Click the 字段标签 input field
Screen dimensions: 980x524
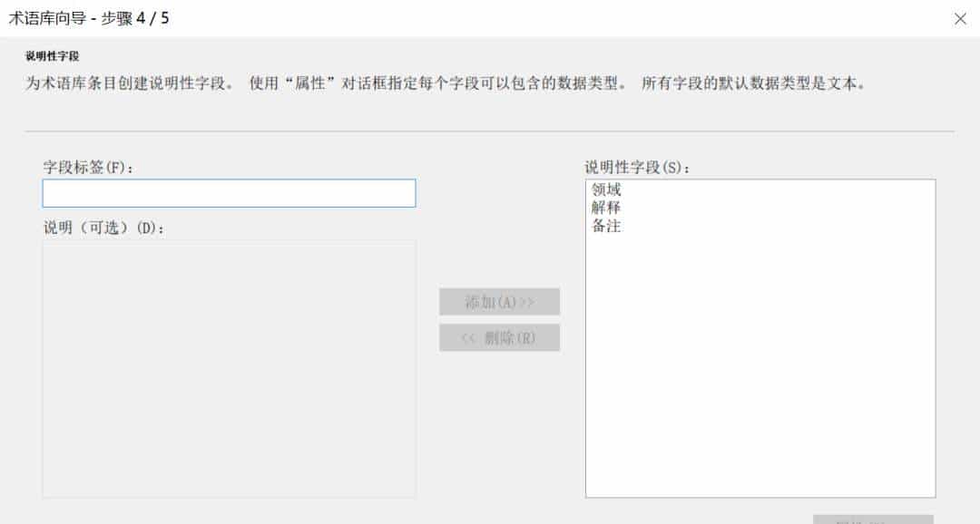[x=229, y=194]
